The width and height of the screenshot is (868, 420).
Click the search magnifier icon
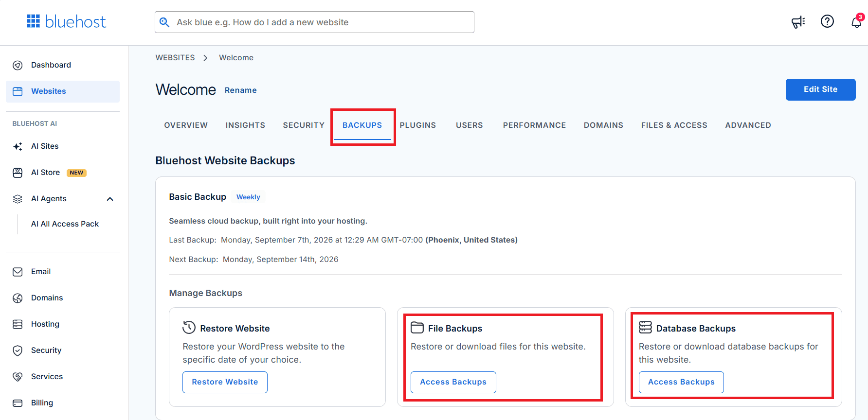click(x=164, y=22)
